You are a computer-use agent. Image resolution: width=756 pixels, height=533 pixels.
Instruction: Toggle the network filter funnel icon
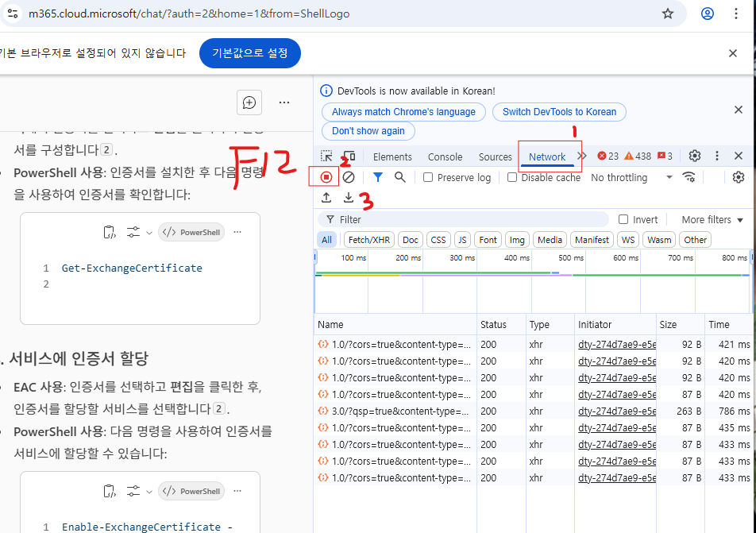378,177
